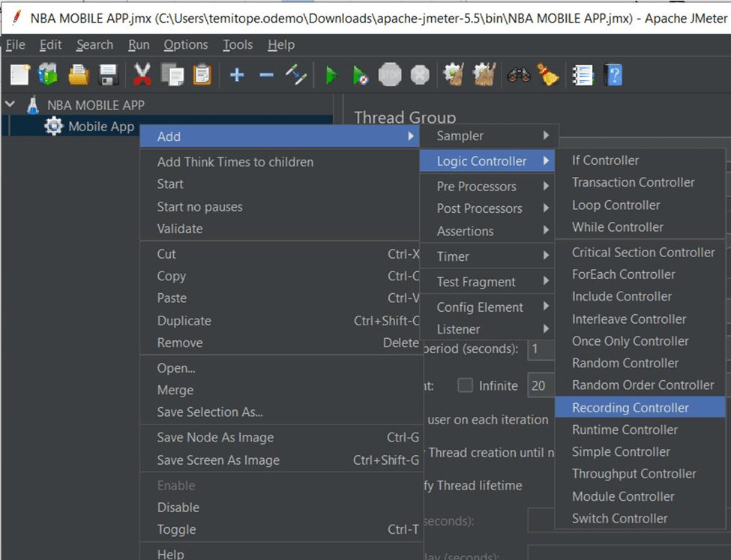Click Add Think Times to children
This screenshot has height=560, width=731.
pyautogui.click(x=281, y=162)
